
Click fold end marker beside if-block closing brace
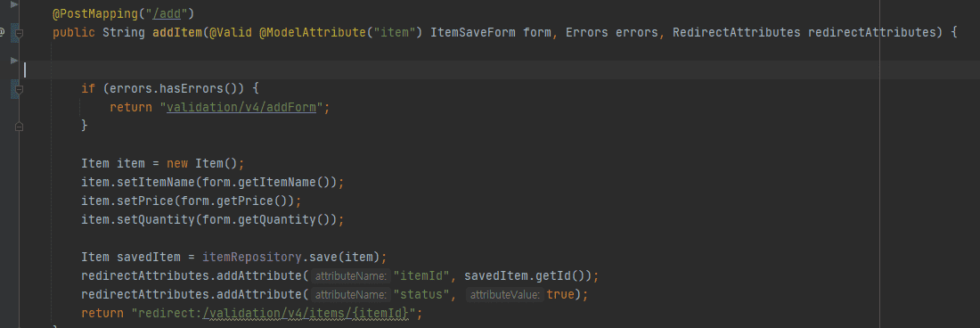(x=18, y=127)
